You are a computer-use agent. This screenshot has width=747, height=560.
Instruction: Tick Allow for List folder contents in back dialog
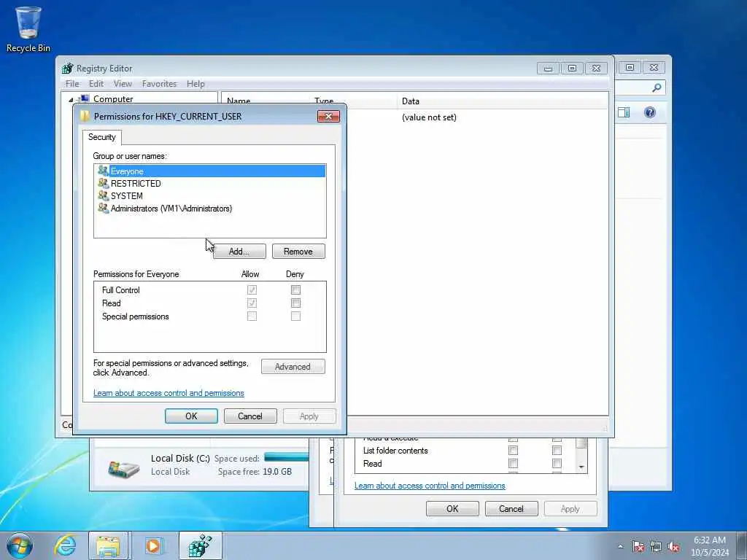513,450
